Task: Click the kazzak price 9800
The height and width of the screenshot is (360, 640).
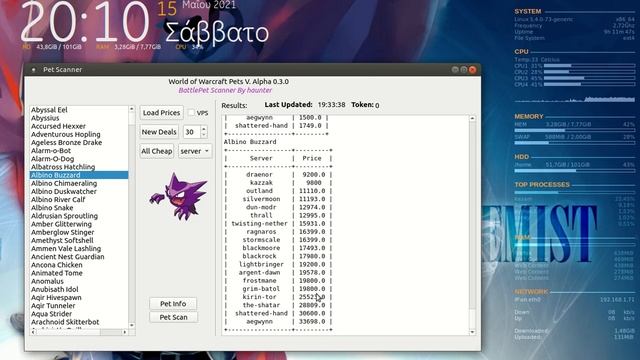Action: coord(313,182)
